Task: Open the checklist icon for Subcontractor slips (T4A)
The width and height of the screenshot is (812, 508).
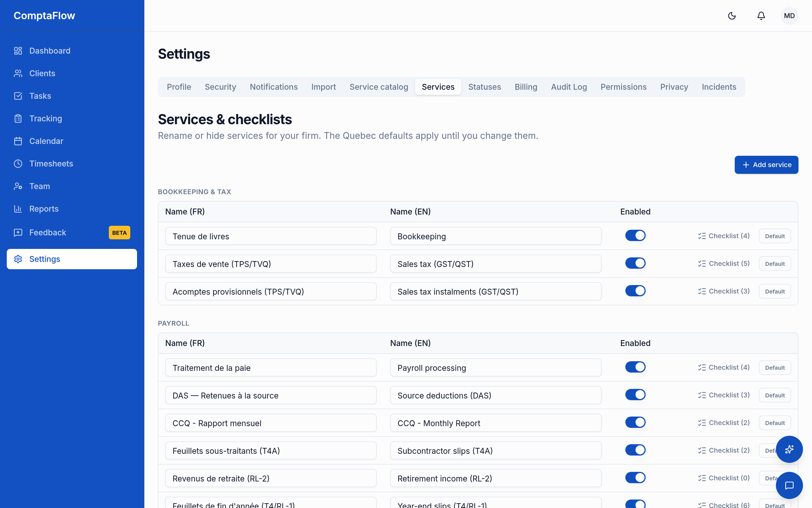Action: [702, 450]
